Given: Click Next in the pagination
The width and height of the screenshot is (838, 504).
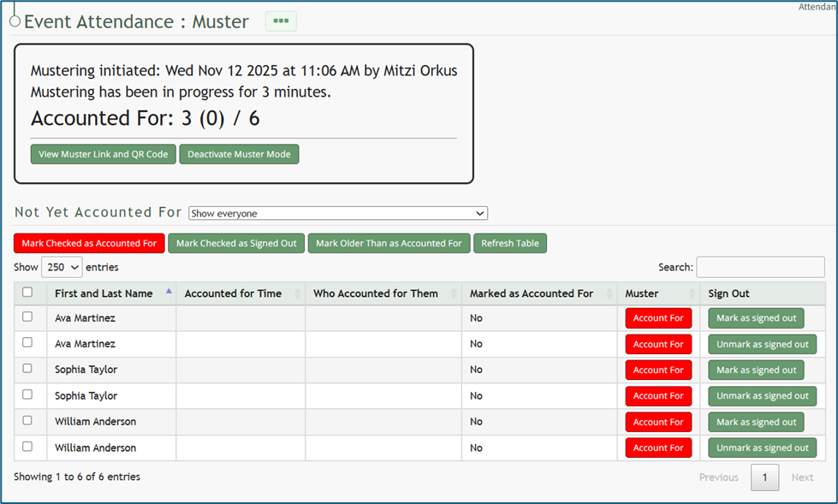Looking at the screenshot, I should click(x=802, y=477).
